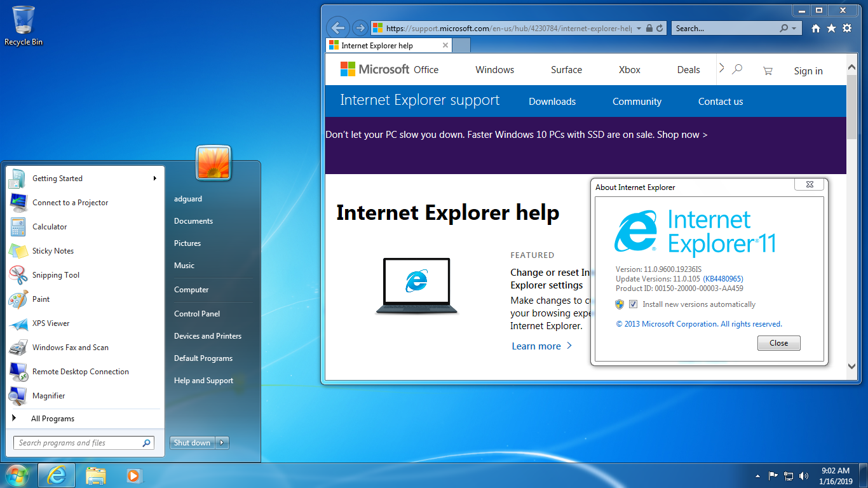Open Sticky Notes from Start menu
Screen dimensions: 868x488
coord(86,251)
